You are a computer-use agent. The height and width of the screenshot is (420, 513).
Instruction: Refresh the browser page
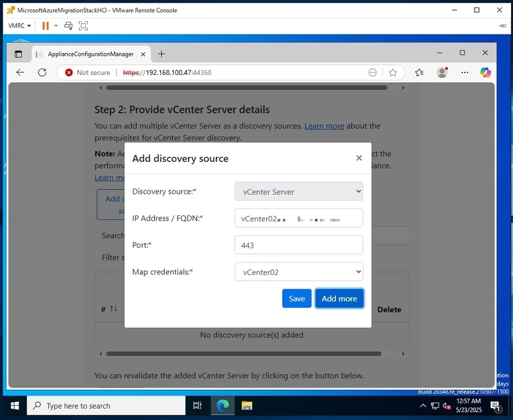click(x=42, y=72)
